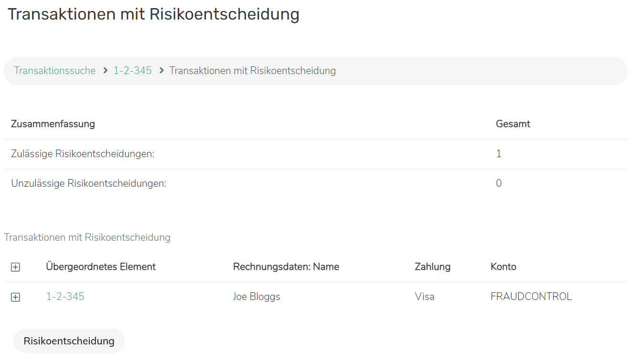Click the Konto column header

[x=503, y=267]
